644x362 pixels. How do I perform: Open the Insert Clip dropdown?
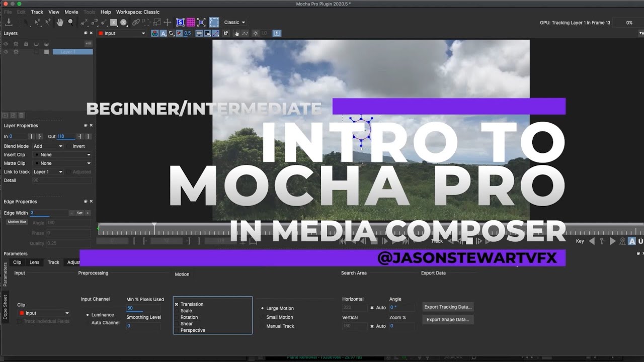point(62,155)
